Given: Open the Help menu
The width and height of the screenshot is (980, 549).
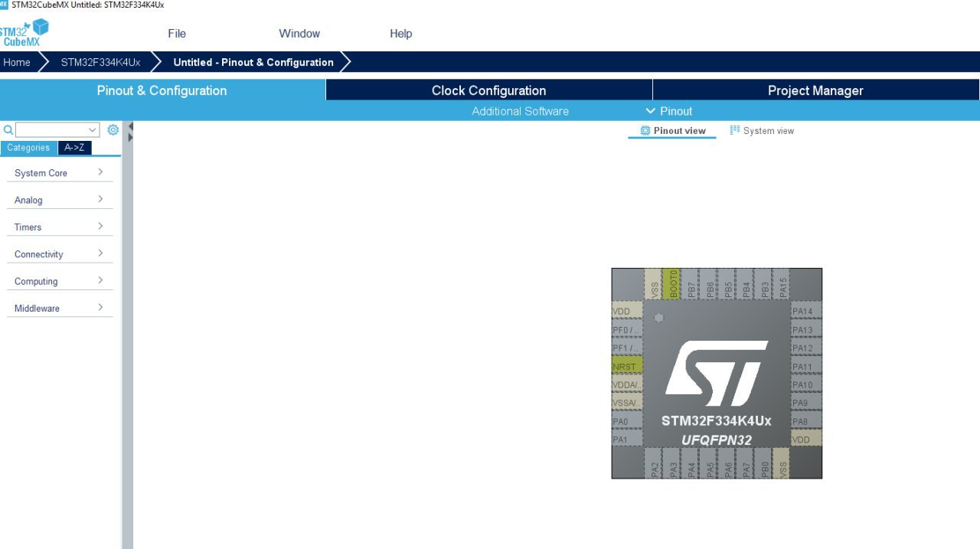Looking at the screenshot, I should (401, 34).
